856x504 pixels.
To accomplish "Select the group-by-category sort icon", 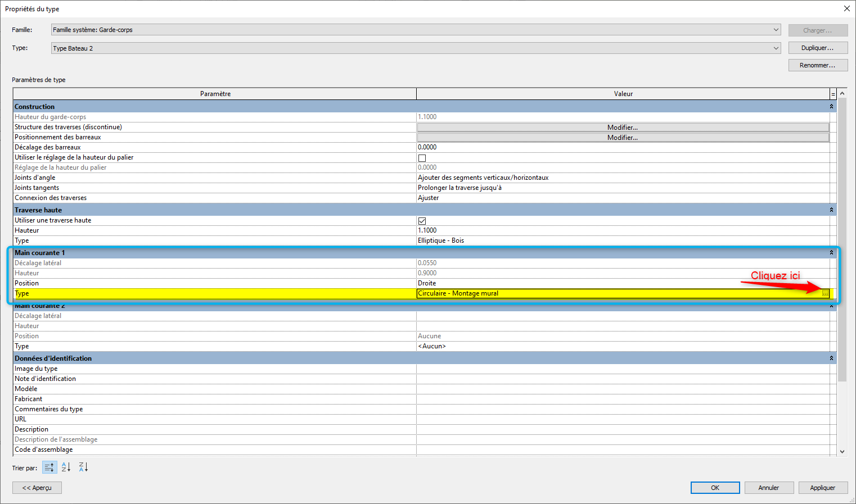I will (49, 467).
